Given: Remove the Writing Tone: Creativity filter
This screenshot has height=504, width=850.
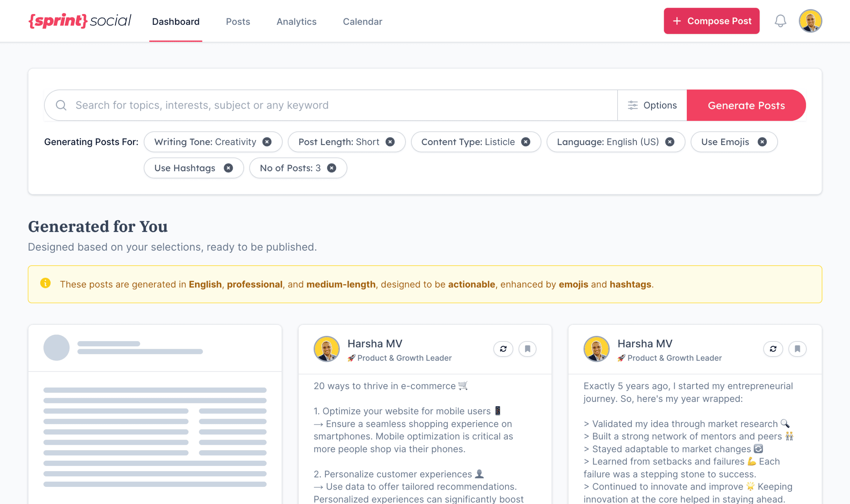Looking at the screenshot, I should point(267,142).
